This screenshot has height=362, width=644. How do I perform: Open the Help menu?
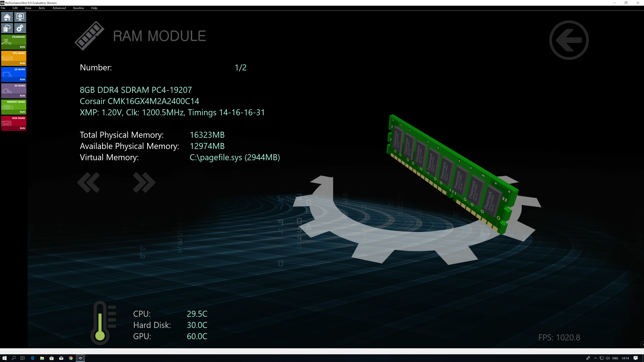[x=94, y=8]
